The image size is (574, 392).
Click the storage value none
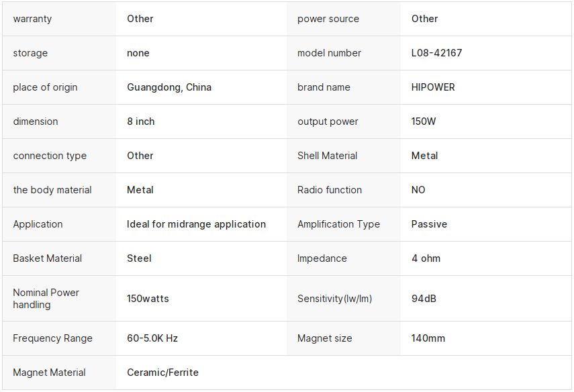point(138,53)
